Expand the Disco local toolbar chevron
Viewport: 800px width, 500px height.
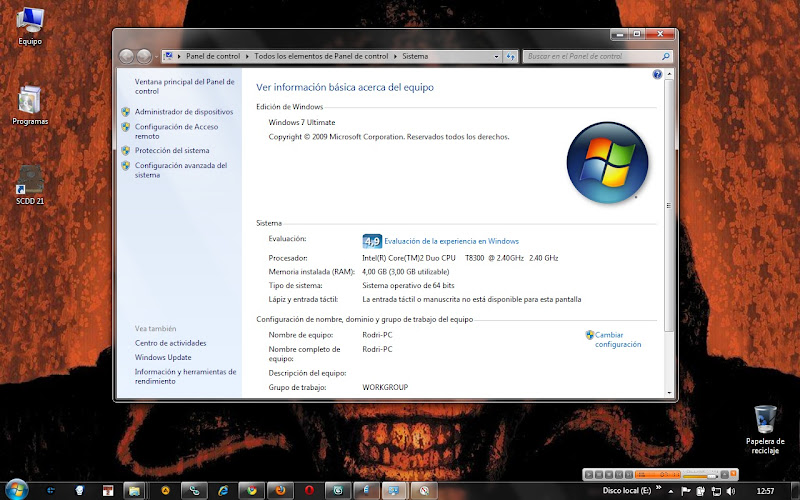pos(659,487)
